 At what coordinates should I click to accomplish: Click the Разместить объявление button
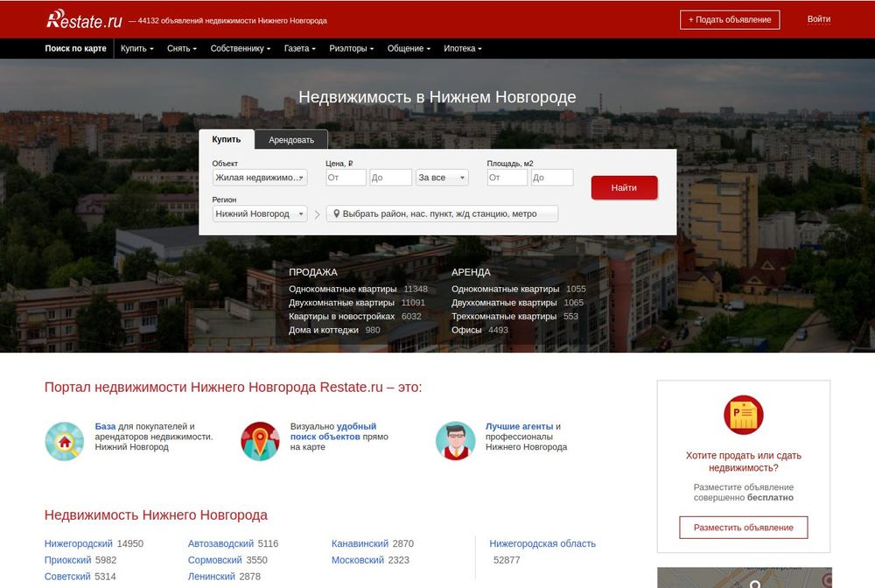point(743,528)
